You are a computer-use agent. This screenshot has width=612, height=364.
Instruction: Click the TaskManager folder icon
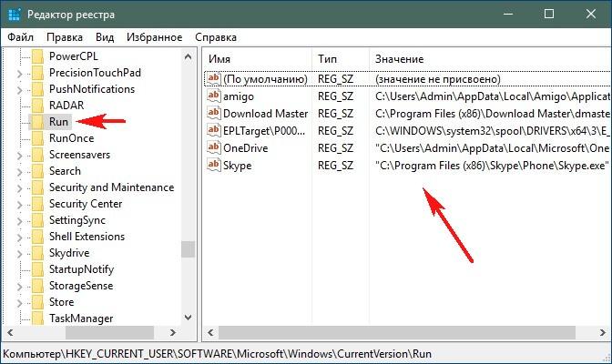[37, 318]
